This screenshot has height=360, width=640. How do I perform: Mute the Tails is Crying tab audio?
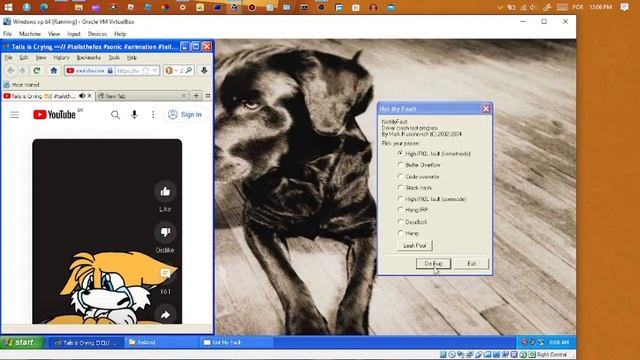[82, 96]
